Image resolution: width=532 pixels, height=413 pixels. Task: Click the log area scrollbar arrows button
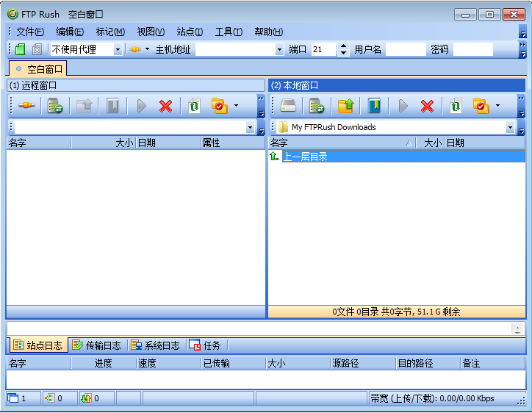[517, 328]
